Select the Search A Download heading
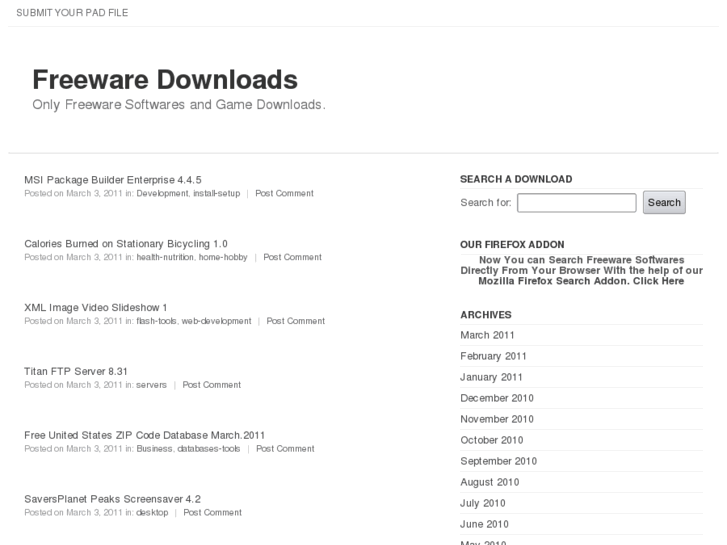The width and height of the screenshot is (727, 545). [x=516, y=179]
